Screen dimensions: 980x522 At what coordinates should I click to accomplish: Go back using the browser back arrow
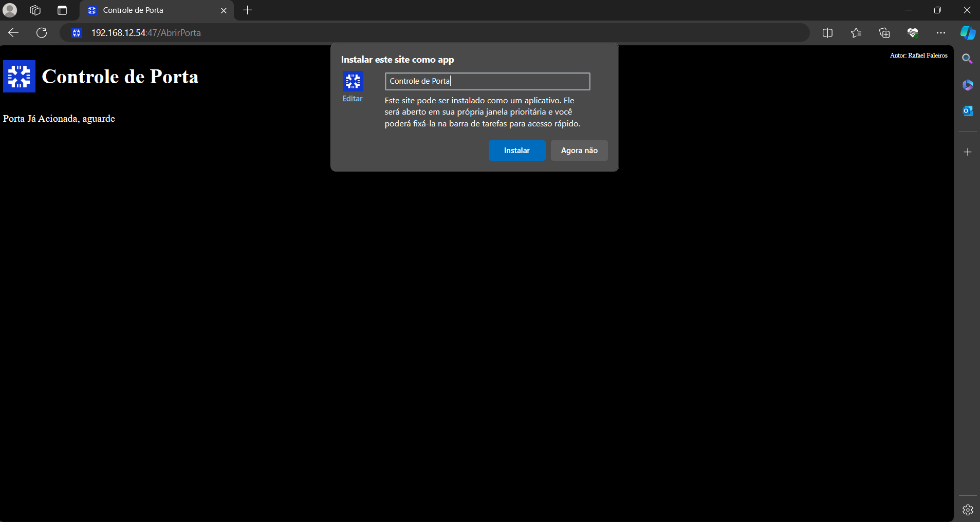13,33
